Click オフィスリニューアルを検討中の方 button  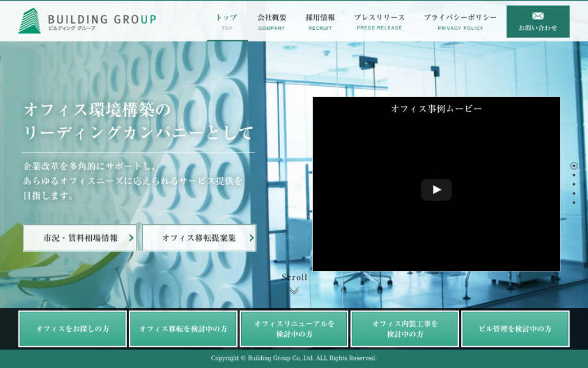click(294, 329)
